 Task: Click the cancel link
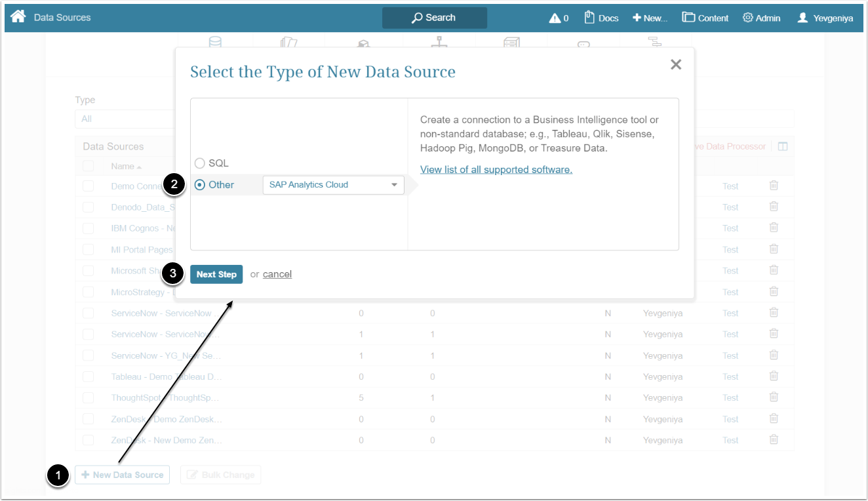coord(277,274)
